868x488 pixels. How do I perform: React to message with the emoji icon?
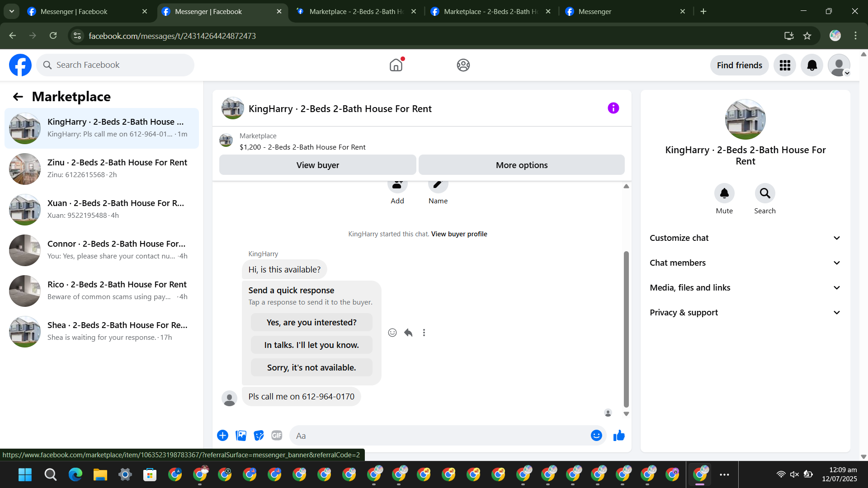pos(392,333)
